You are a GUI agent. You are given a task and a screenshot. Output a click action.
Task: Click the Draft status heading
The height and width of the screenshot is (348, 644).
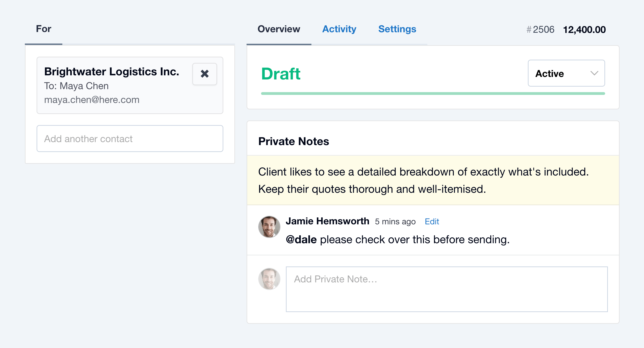tap(281, 74)
